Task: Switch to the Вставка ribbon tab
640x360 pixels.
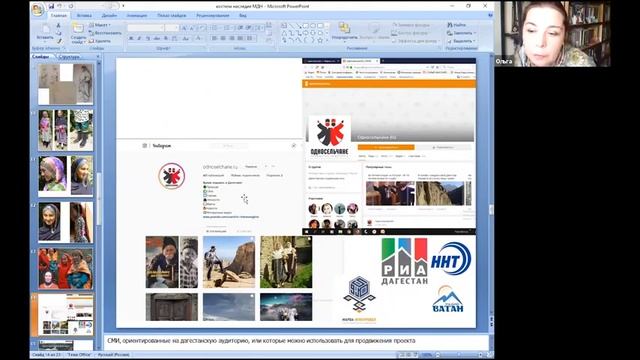Action: click(x=84, y=16)
